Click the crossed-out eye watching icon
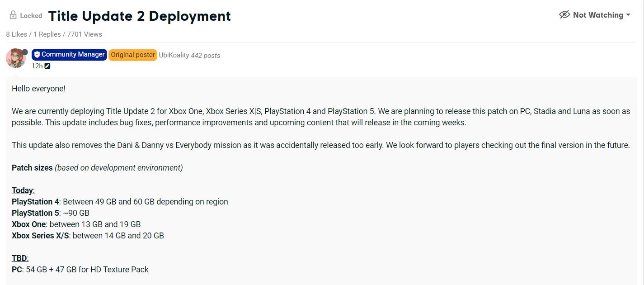Screen dimensions: 644x285 point(564,15)
